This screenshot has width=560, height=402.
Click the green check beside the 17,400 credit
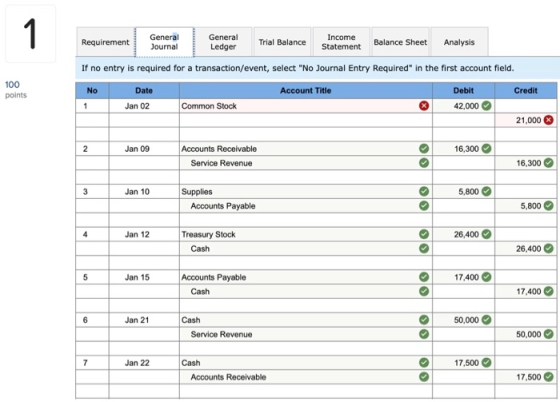pyautogui.click(x=549, y=291)
